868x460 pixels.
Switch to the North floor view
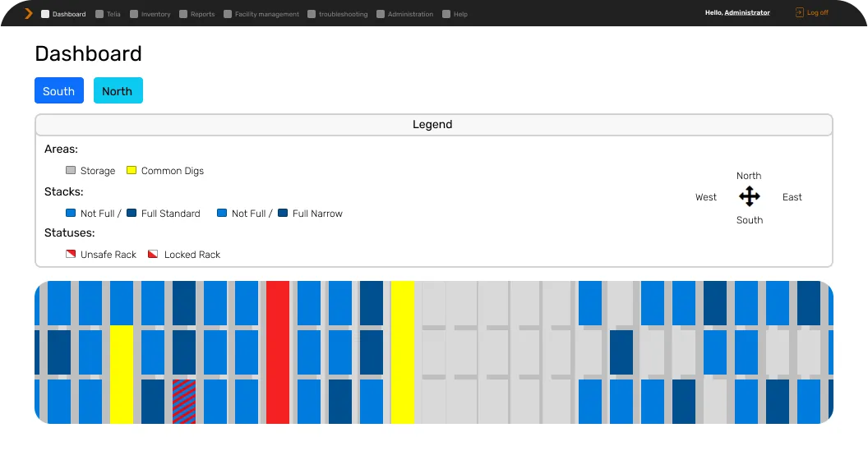coord(118,91)
